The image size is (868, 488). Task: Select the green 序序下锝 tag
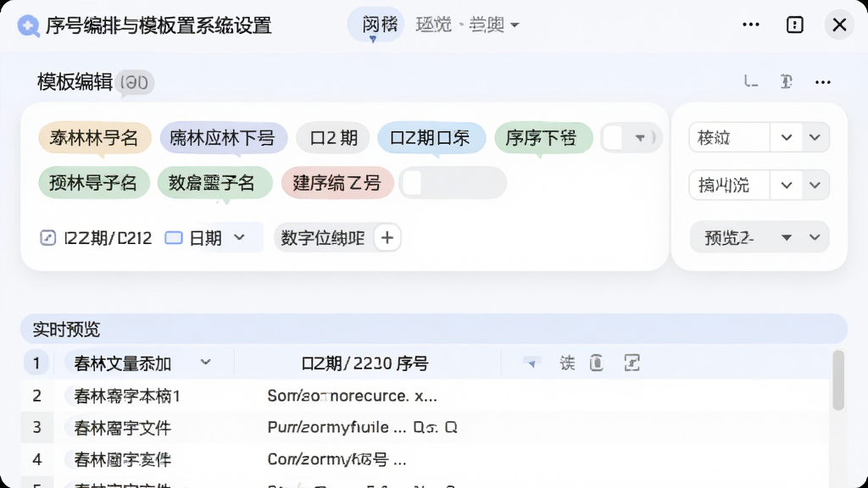543,138
